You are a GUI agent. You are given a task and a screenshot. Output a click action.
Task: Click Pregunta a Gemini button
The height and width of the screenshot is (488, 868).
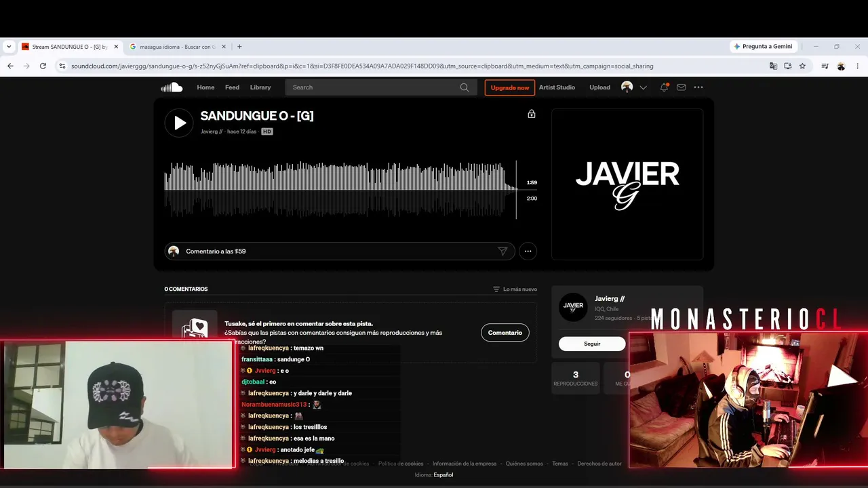click(x=763, y=47)
